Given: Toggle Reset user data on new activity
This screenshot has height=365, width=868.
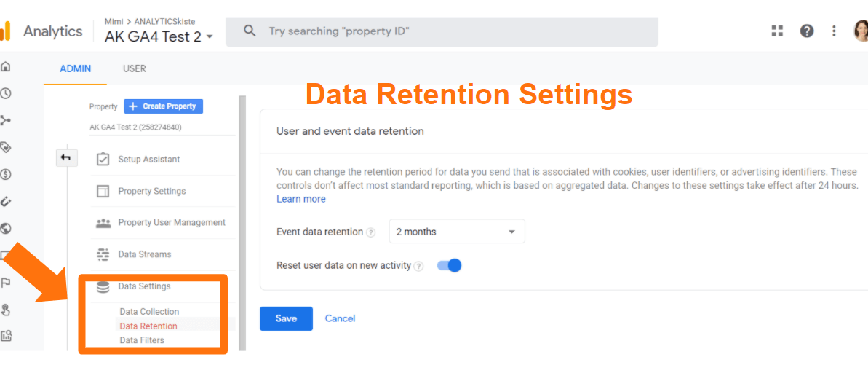Looking at the screenshot, I should pos(449,266).
